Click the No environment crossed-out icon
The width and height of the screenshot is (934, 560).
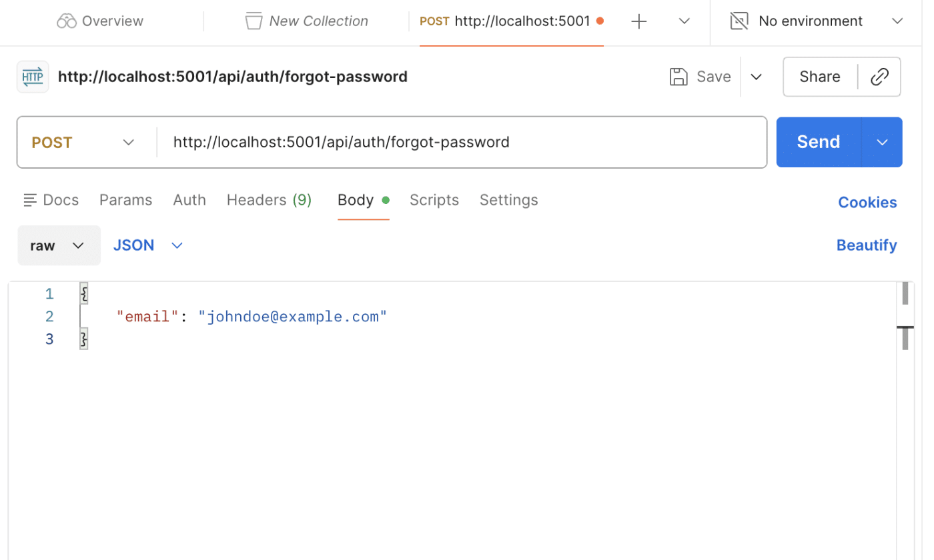coord(739,21)
